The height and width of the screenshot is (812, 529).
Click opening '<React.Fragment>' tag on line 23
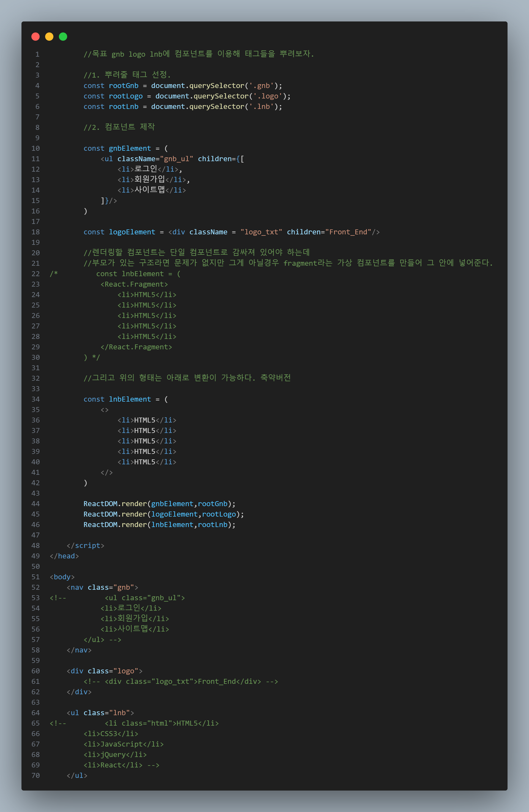(134, 284)
